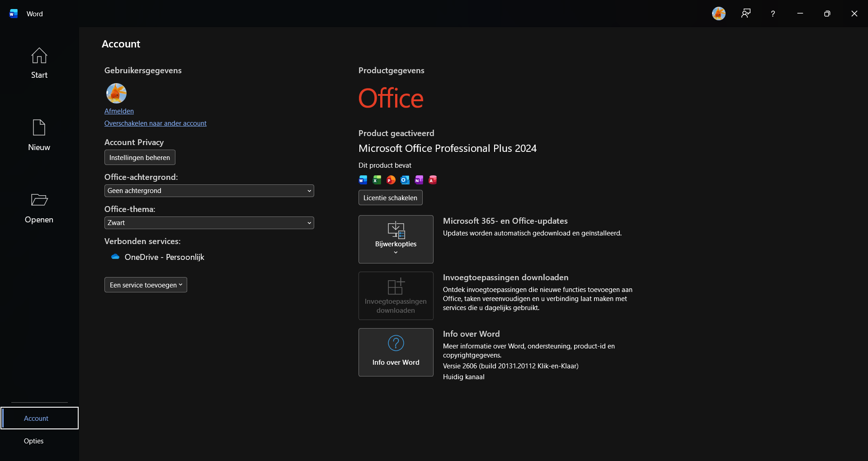Open the Office-achtergrond dropdown
This screenshot has height=461, width=868.
click(x=209, y=191)
